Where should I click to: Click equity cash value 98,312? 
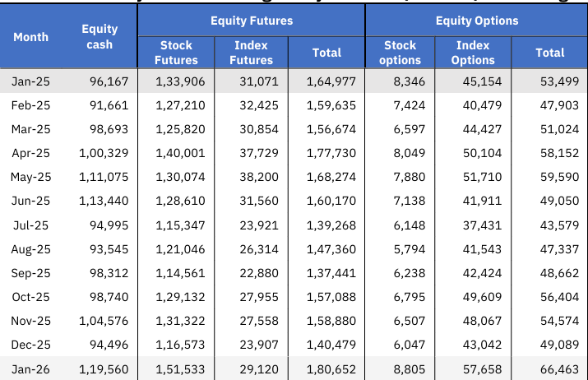click(x=109, y=273)
